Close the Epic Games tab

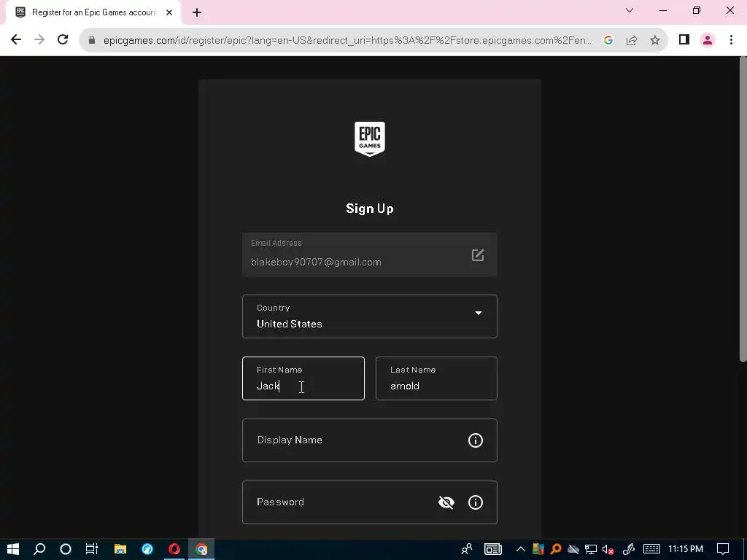pyautogui.click(x=169, y=12)
